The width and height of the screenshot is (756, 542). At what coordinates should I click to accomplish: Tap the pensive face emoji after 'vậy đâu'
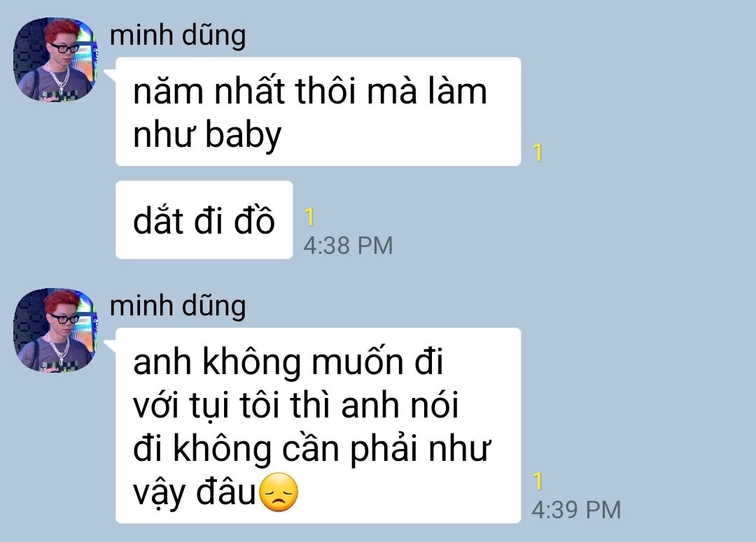coord(279,492)
